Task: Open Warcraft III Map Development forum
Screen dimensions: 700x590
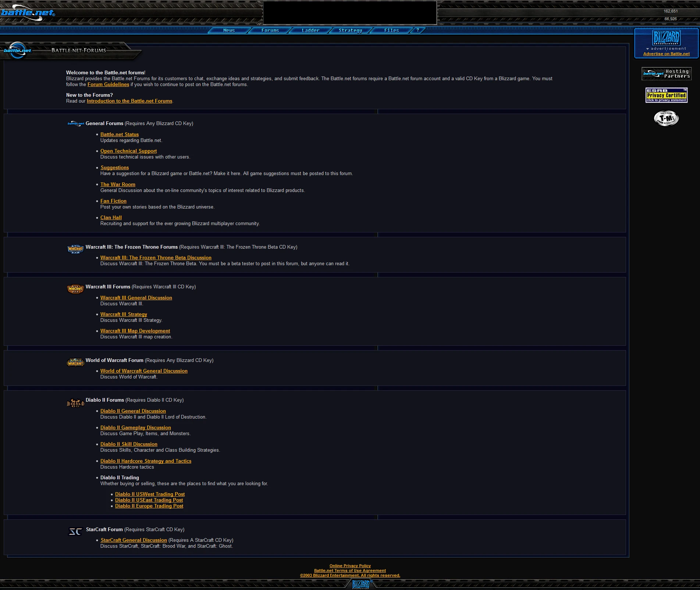Action: (x=135, y=331)
